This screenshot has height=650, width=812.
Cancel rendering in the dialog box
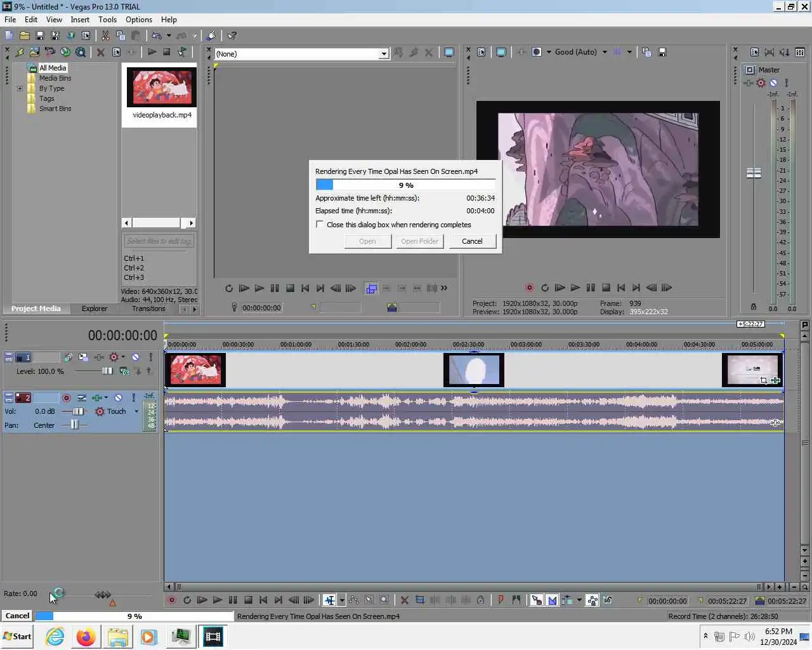(472, 241)
